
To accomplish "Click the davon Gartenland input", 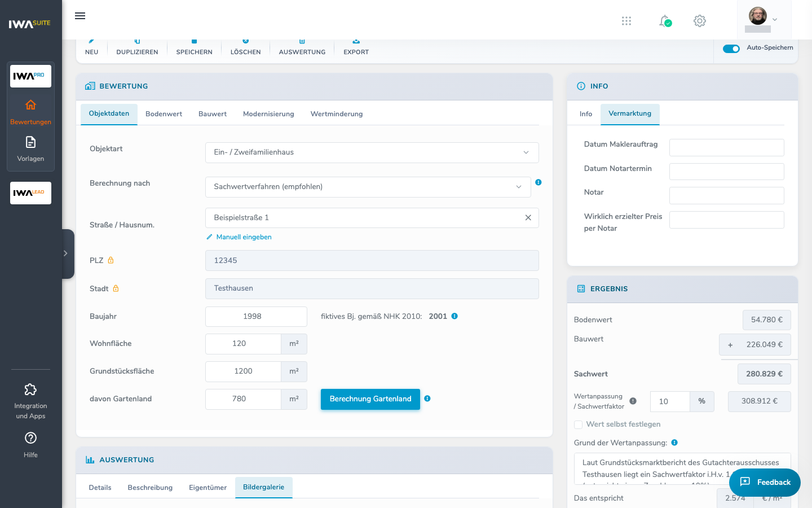I will click(x=243, y=399).
